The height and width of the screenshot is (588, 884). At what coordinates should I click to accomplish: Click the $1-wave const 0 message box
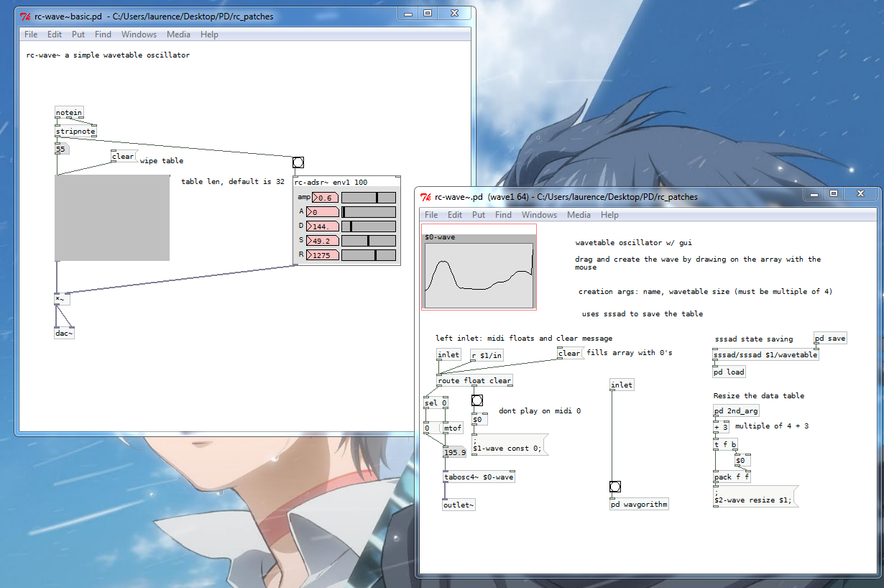click(510, 444)
